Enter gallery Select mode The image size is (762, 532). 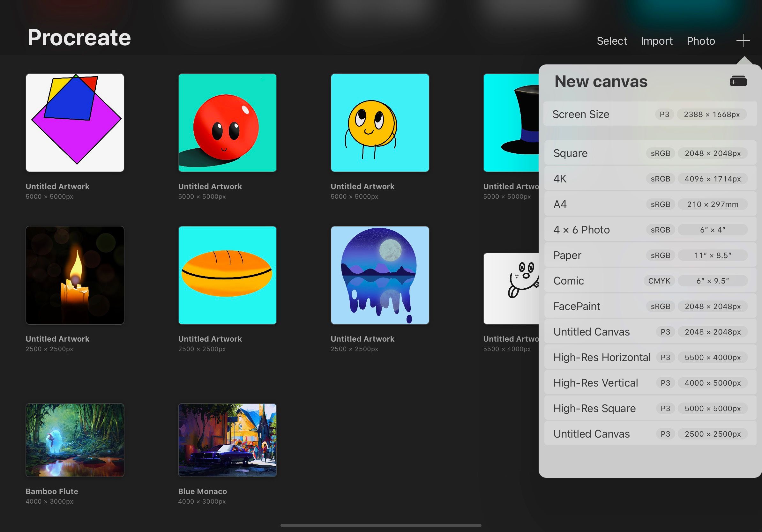(612, 41)
